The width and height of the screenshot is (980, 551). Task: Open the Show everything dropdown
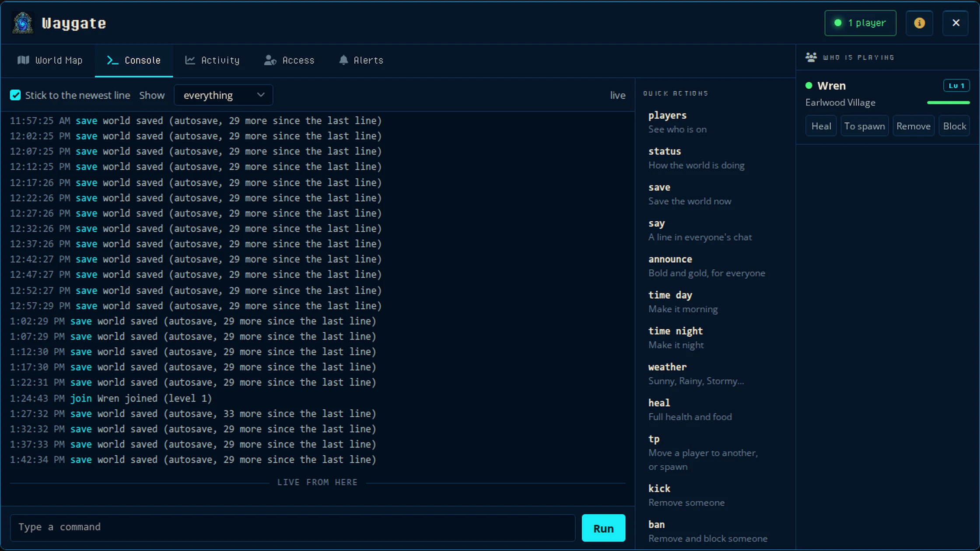223,95
